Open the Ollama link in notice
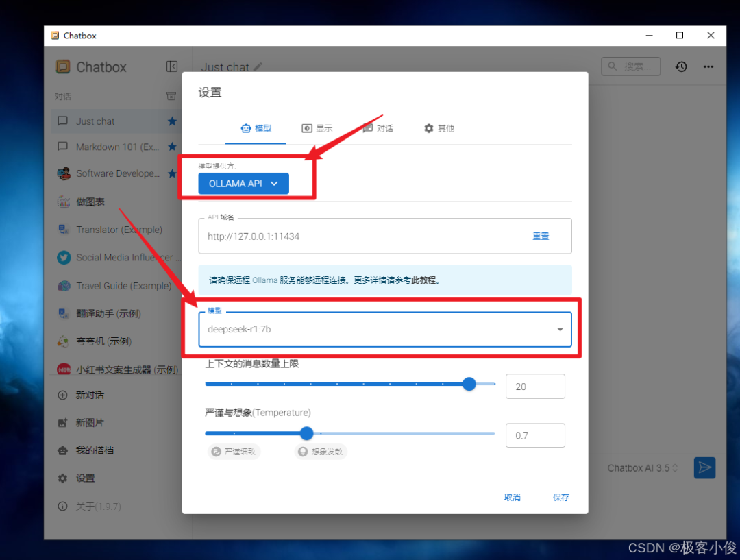This screenshot has width=740, height=560. pos(264,280)
